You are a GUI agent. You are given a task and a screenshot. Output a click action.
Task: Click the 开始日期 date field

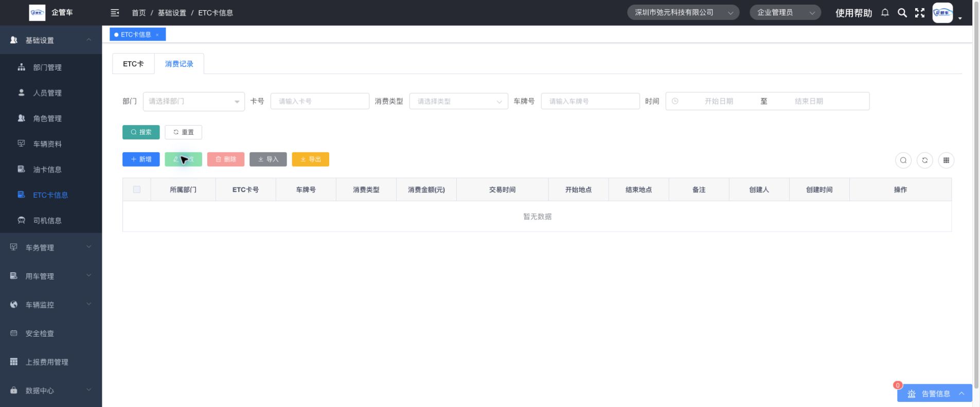[x=719, y=101]
